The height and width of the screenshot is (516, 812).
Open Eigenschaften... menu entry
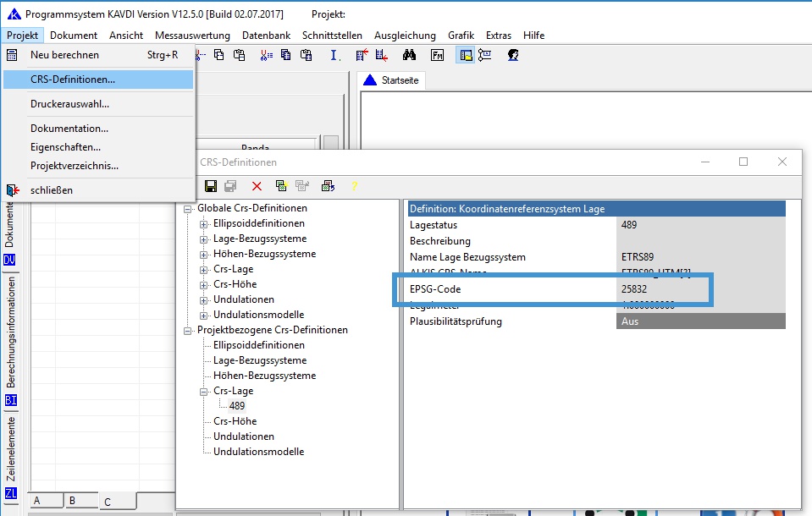coord(98,147)
